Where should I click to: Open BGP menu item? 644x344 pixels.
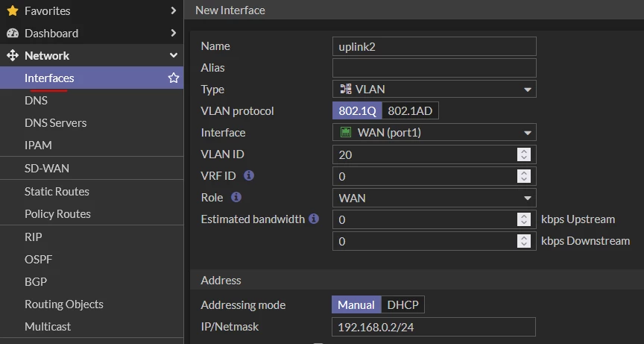pyautogui.click(x=92, y=281)
